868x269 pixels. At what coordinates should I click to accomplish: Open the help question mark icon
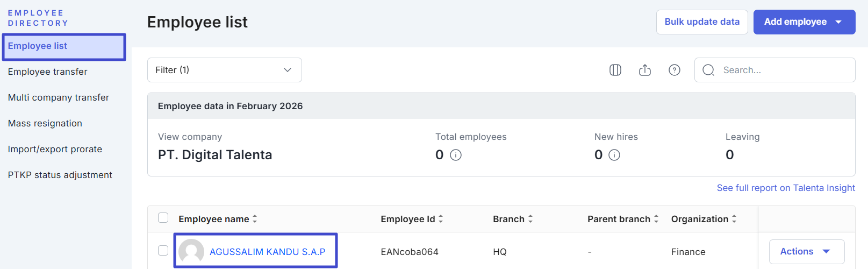675,70
